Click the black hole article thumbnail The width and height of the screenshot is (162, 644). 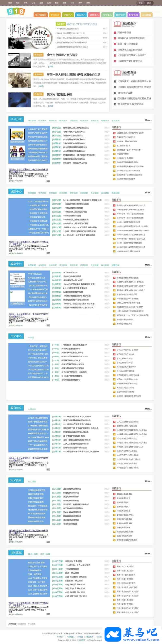tap(19, 100)
